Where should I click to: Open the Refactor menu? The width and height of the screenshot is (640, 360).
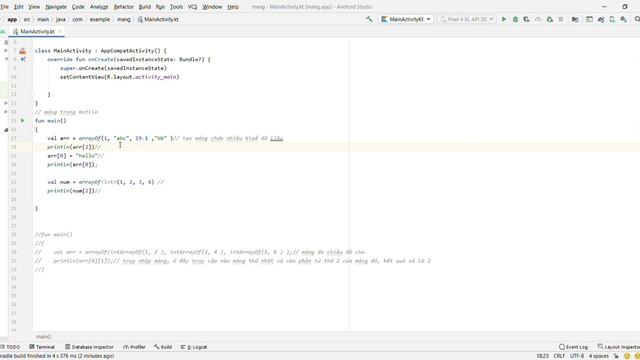(123, 7)
